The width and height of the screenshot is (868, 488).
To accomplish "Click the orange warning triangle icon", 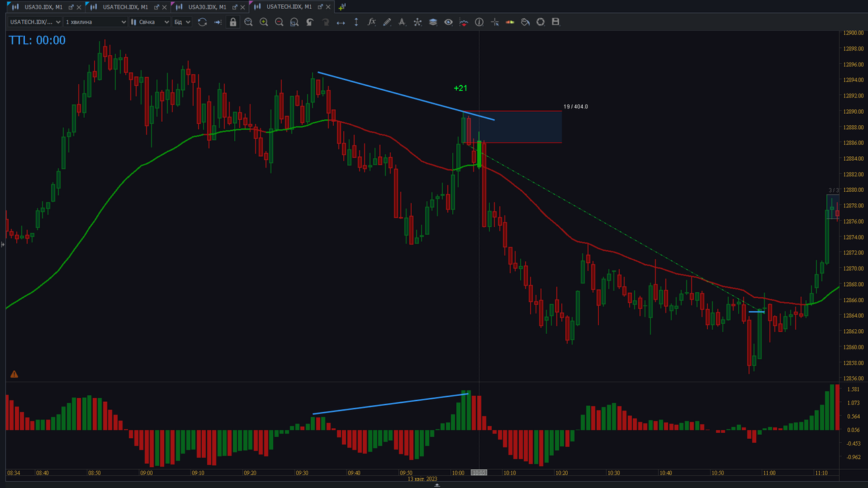I will pos(14,374).
